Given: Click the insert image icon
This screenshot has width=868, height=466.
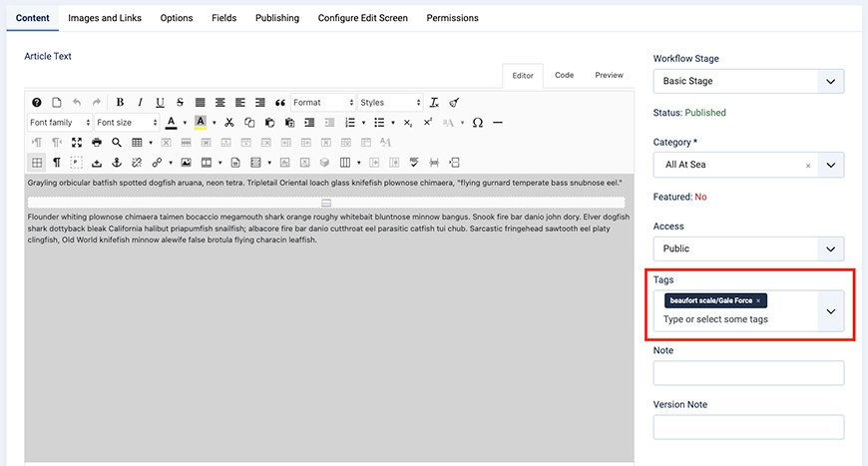Looking at the screenshot, I should (186, 163).
